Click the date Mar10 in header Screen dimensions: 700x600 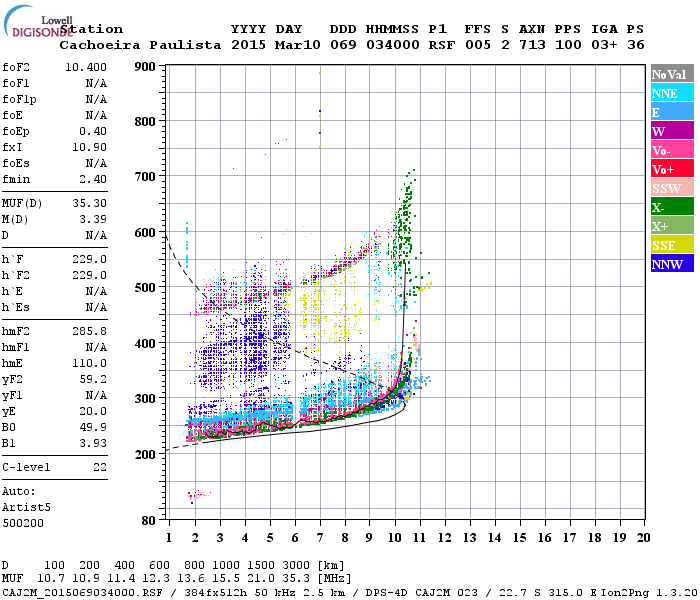click(297, 45)
